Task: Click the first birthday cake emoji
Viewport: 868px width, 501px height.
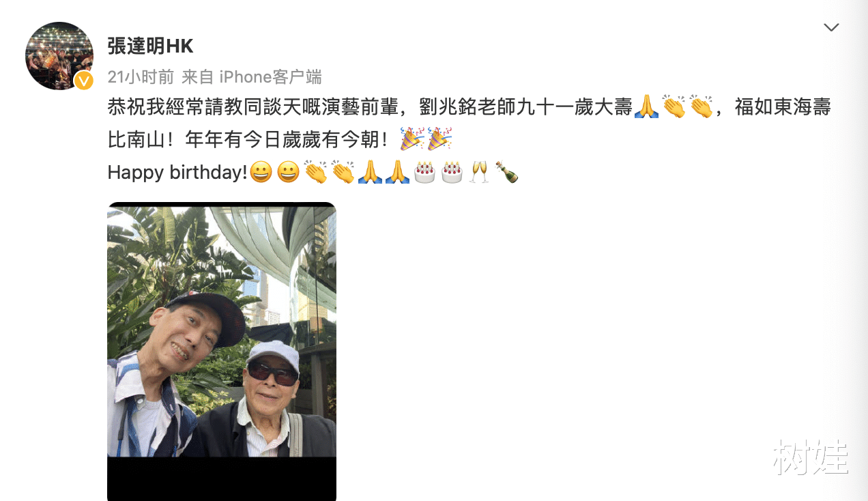Action: (424, 172)
